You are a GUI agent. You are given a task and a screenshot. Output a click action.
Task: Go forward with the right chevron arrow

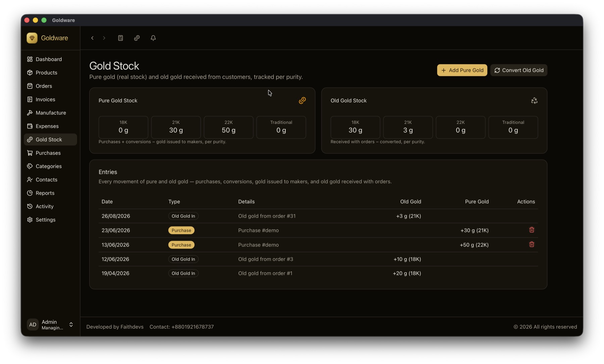point(104,38)
